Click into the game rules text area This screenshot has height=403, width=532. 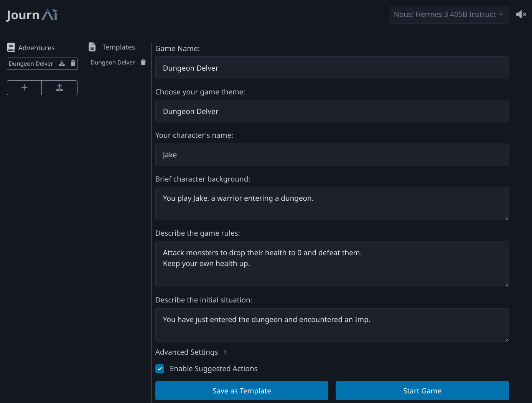point(332,264)
